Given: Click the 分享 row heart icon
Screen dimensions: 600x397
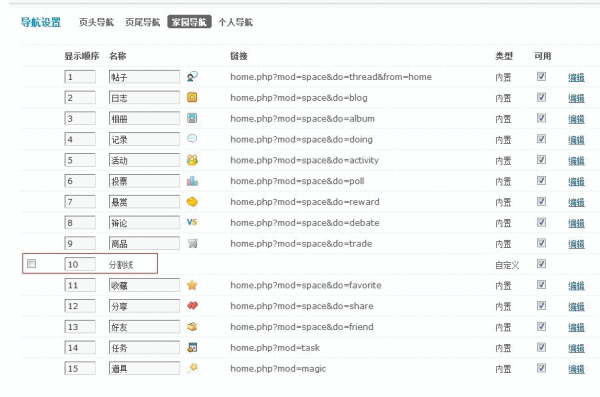Looking at the screenshot, I should (192, 306).
